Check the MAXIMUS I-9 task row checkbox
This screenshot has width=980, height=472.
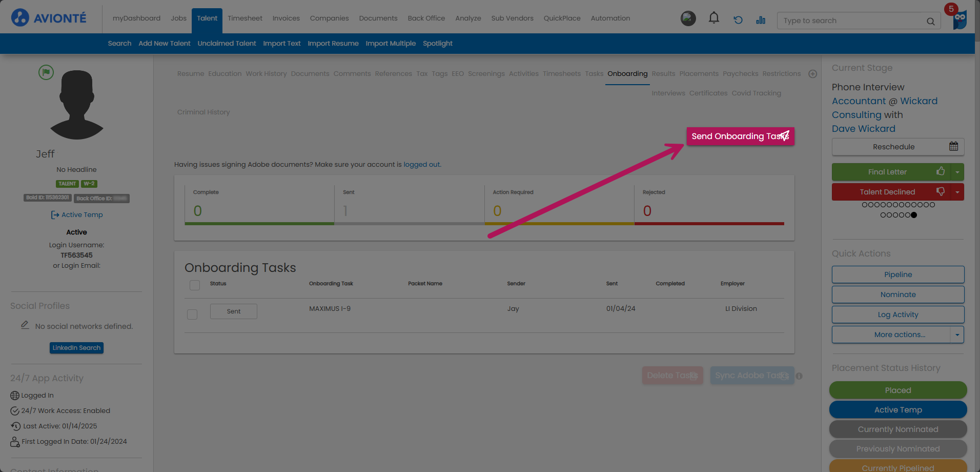coord(192,314)
